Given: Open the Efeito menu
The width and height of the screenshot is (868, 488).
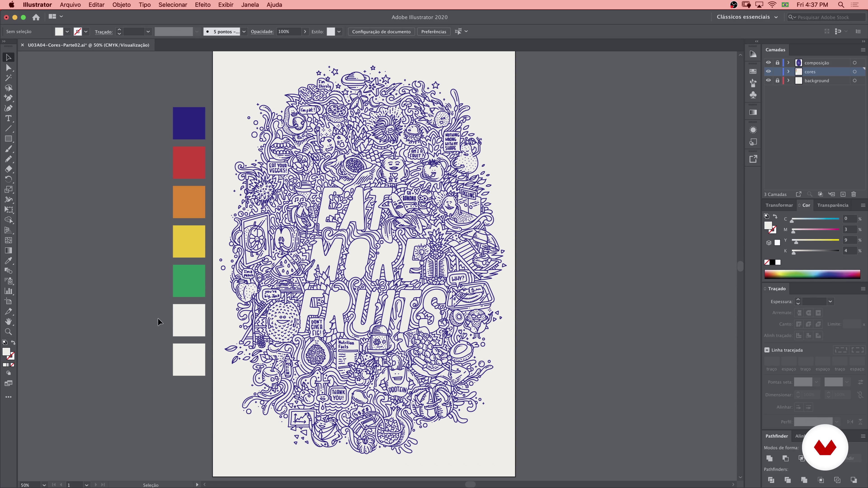Looking at the screenshot, I should [203, 5].
